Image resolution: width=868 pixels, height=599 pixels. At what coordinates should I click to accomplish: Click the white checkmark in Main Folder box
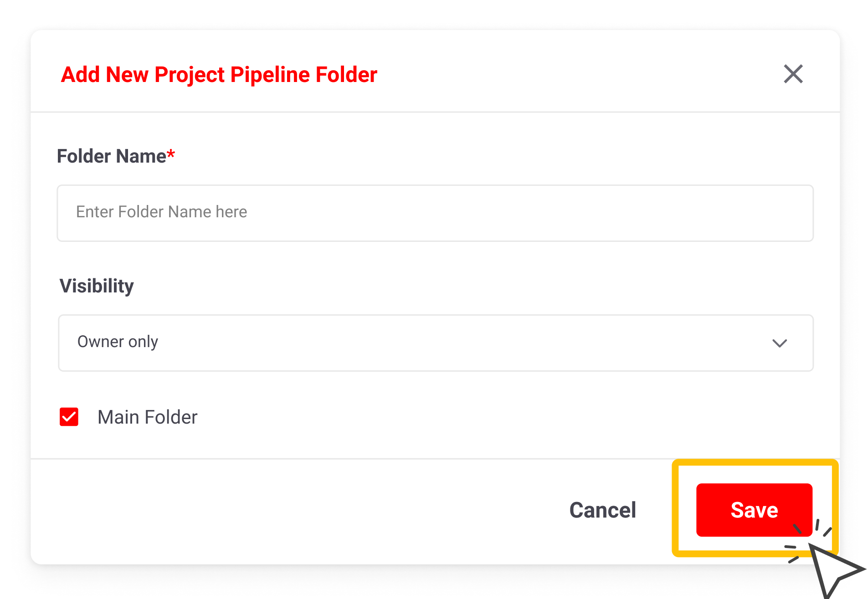pos(69,417)
